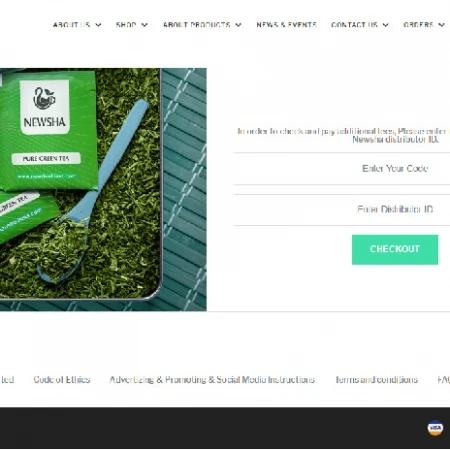
Task: Click the Newsha swan logo on tea packet
Action: coord(44,99)
